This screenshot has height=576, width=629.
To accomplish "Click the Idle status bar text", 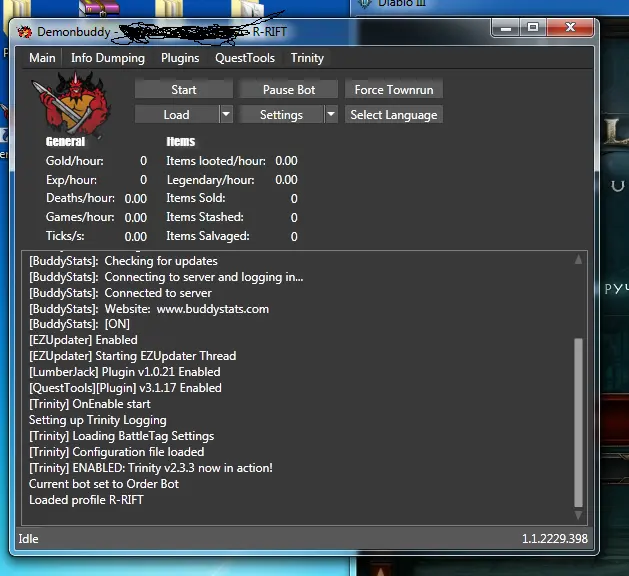I will coord(28,539).
